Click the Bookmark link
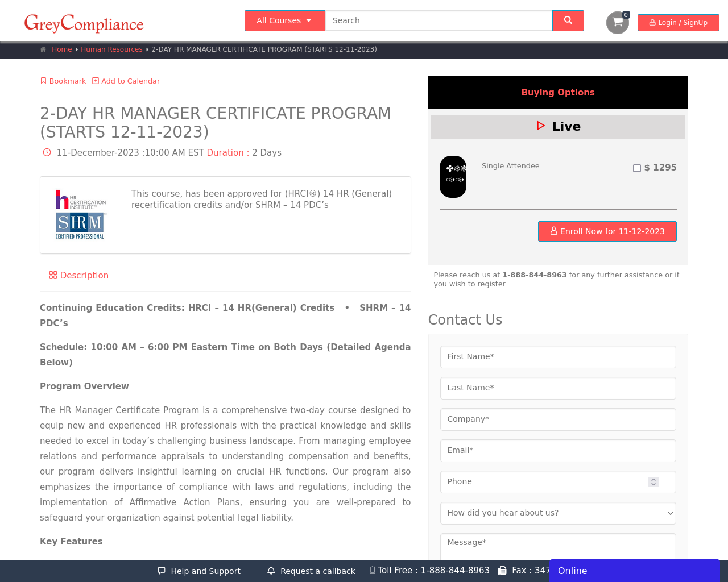728x582 pixels. (63, 81)
